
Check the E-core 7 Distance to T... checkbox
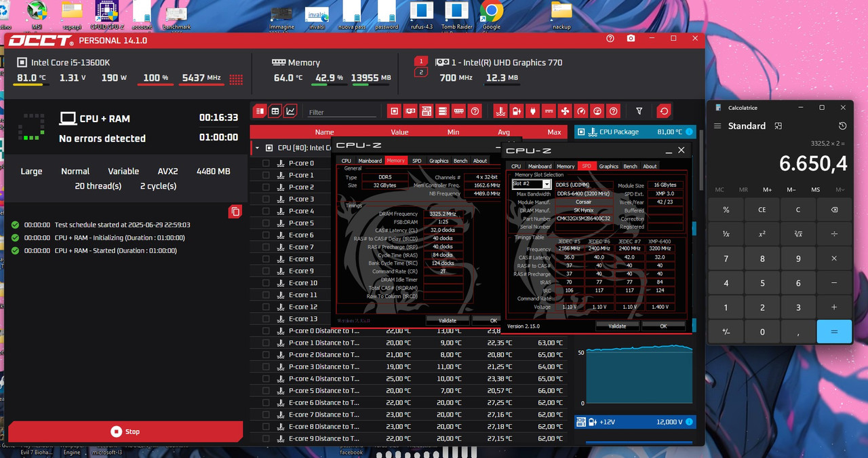click(266, 415)
